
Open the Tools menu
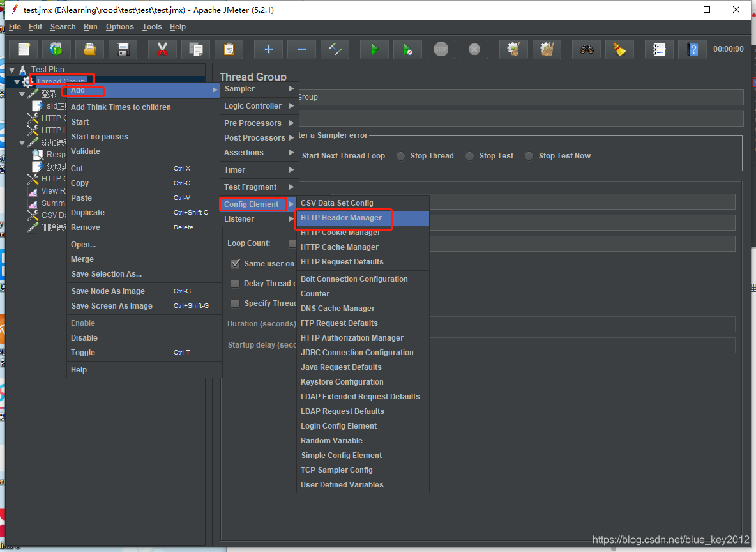point(152,27)
